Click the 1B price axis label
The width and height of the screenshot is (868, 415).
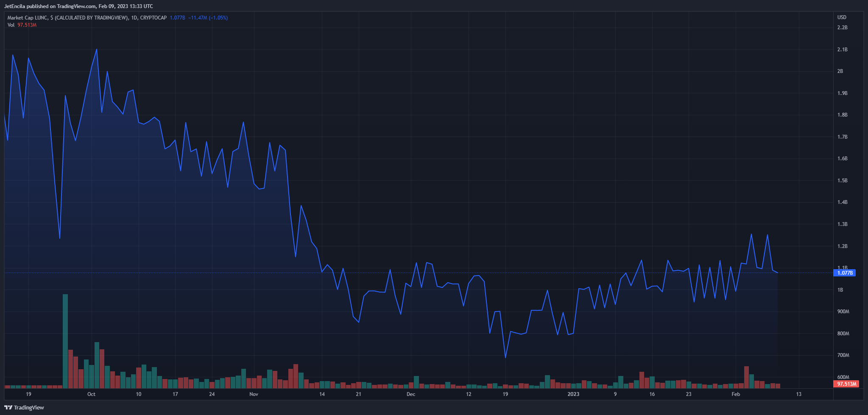(x=840, y=290)
